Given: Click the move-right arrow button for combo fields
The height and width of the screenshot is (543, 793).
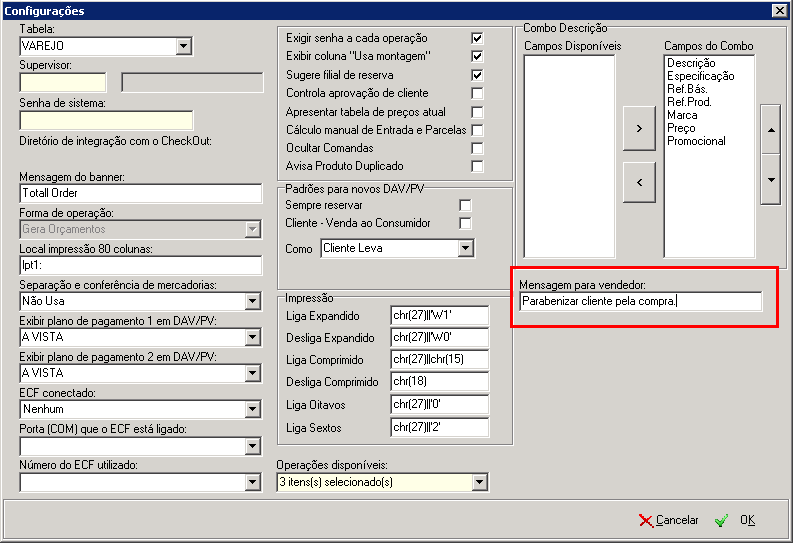Looking at the screenshot, I should pyautogui.click(x=639, y=128).
